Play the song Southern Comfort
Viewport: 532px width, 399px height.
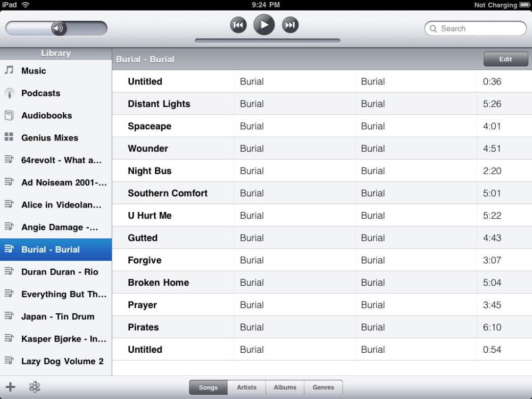click(x=322, y=193)
